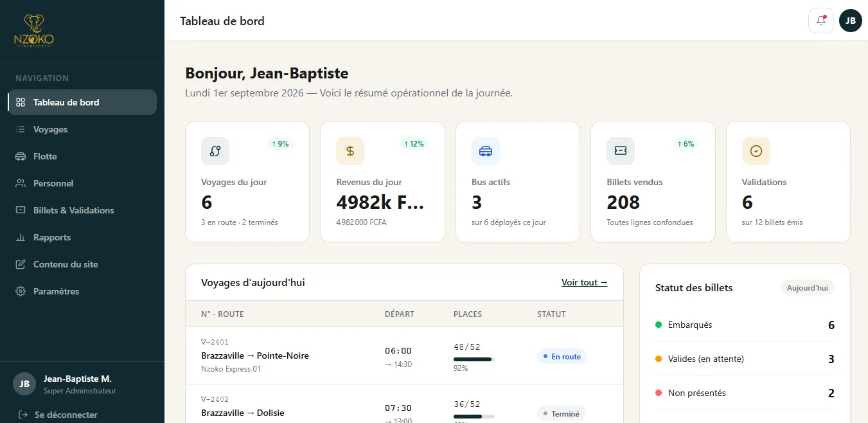Click 'sur 12 billets émis' text
The image size is (868, 423).
pos(772,222)
